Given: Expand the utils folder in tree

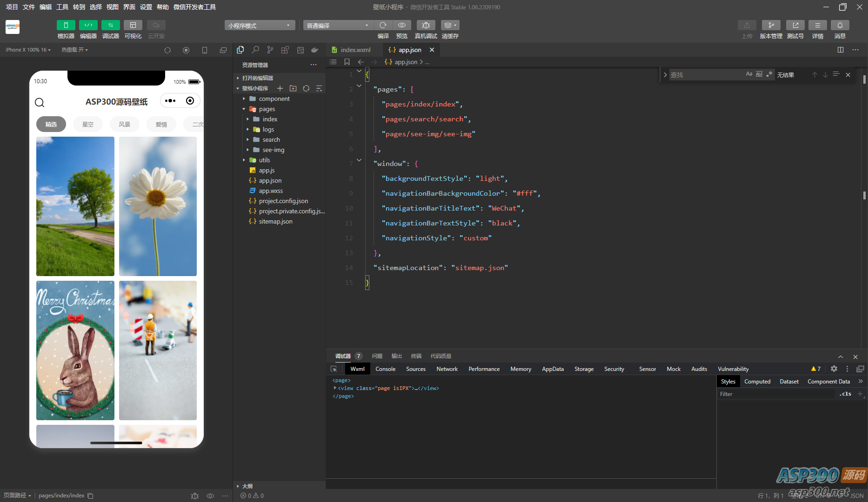Looking at the screenshot, I should (264, 160).
